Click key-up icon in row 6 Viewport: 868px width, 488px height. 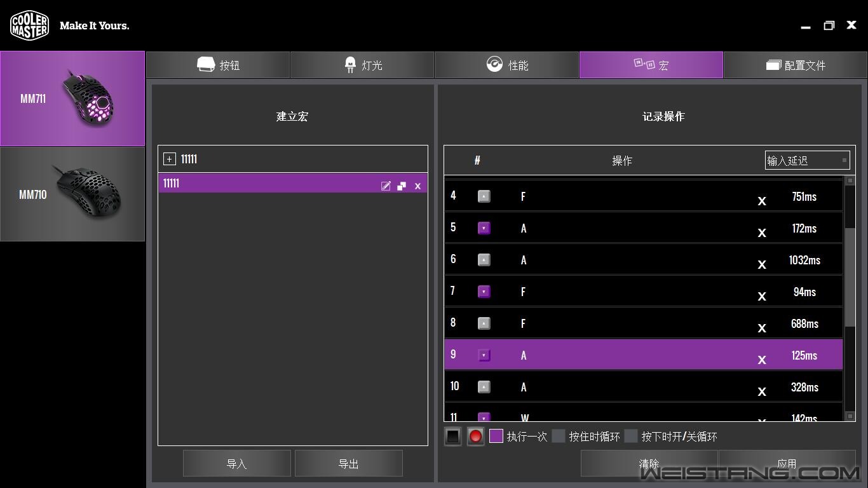click(x=484, y=260)
